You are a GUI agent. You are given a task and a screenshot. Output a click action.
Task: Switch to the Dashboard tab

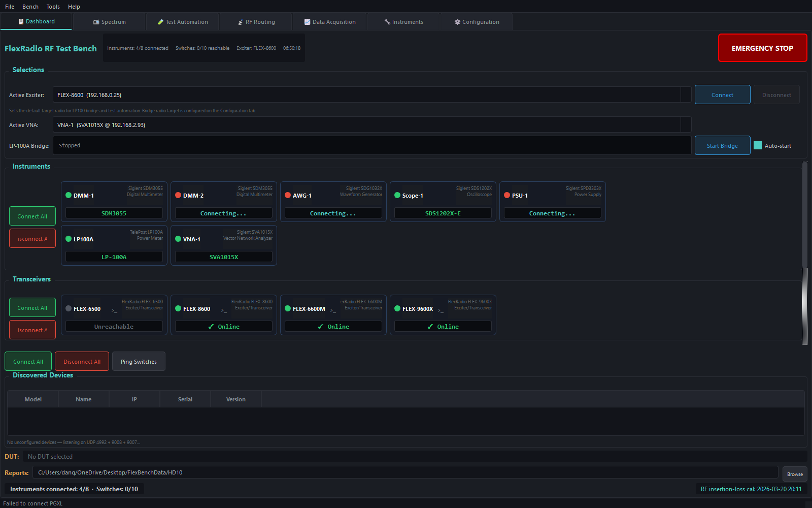[36, 22]
